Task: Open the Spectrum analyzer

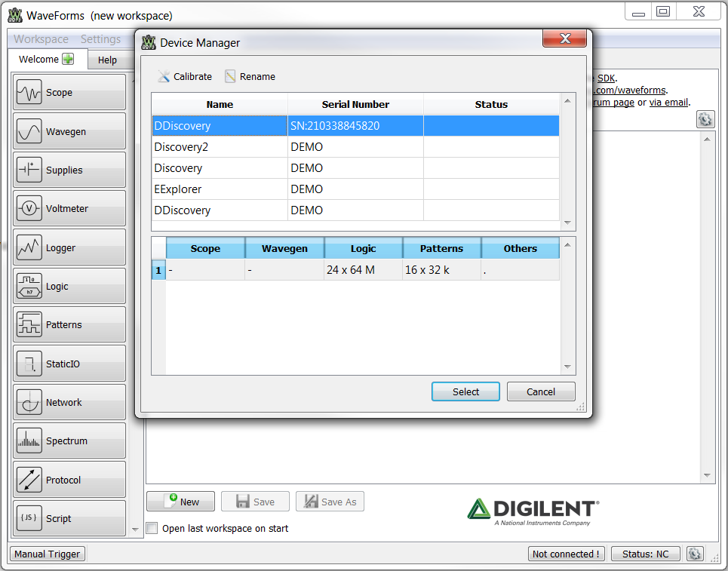Action: 69,441
